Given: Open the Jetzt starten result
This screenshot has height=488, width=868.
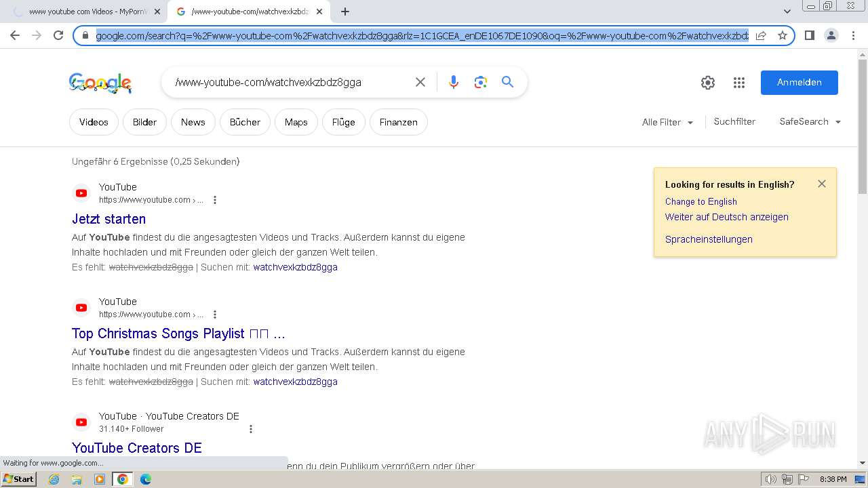Looking at the screenshot, I should click(x=108, y=219).
